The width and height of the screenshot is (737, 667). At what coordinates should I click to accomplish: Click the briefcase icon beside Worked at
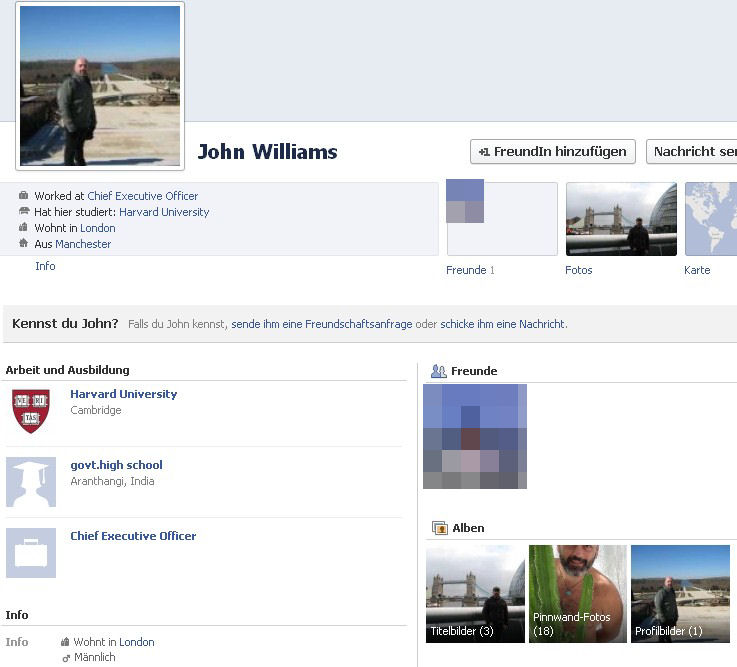pyautogui.click(x=24, y=195)
